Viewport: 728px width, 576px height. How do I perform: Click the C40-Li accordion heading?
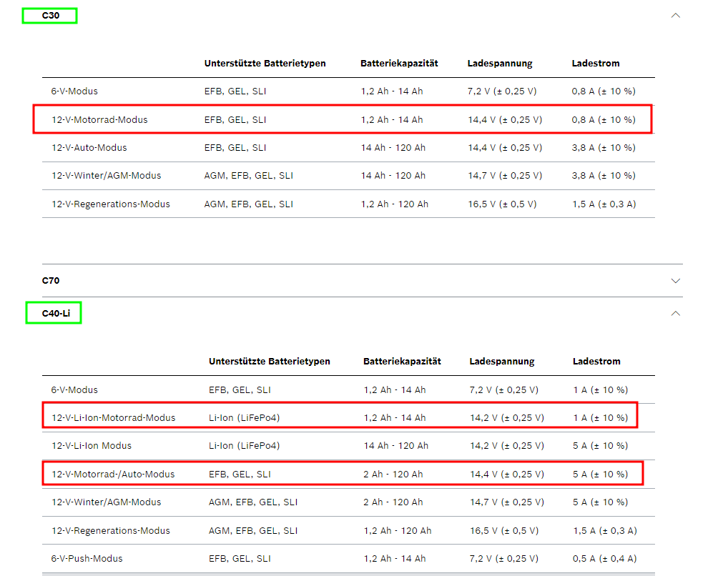point(56,313)
